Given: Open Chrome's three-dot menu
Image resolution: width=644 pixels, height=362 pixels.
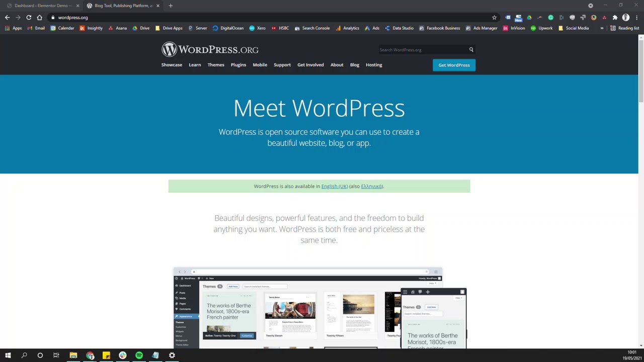Looking at the screenshot, I should pos(636,18).
